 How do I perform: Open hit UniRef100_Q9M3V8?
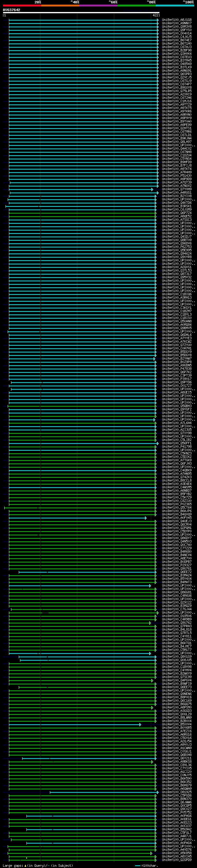point(177,26)
